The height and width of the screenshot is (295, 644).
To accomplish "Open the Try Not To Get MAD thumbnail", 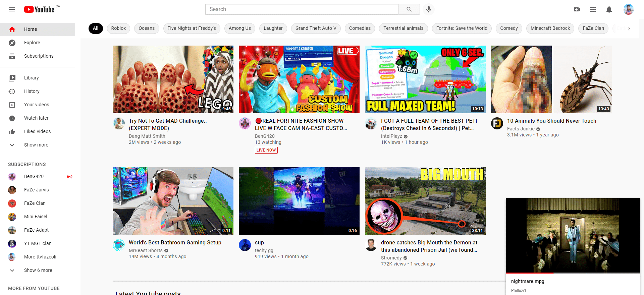I will pyautogui.click(x=173, y=79).
